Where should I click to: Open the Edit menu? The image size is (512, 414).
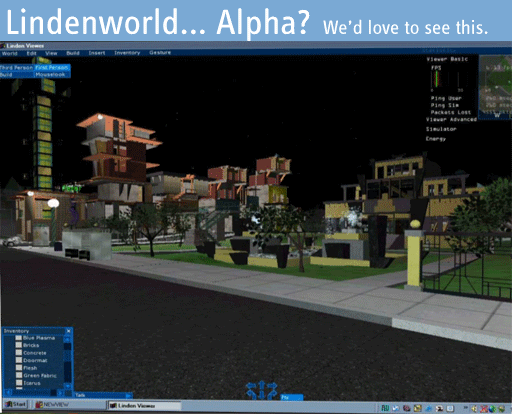(x=31, y=53)
